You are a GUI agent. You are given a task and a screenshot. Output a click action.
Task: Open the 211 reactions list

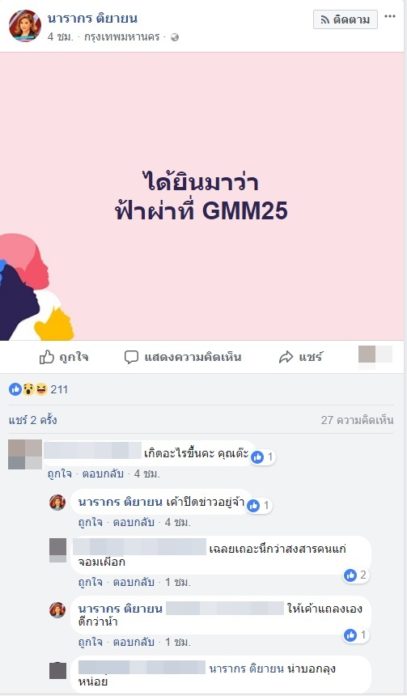click(38, 390)
